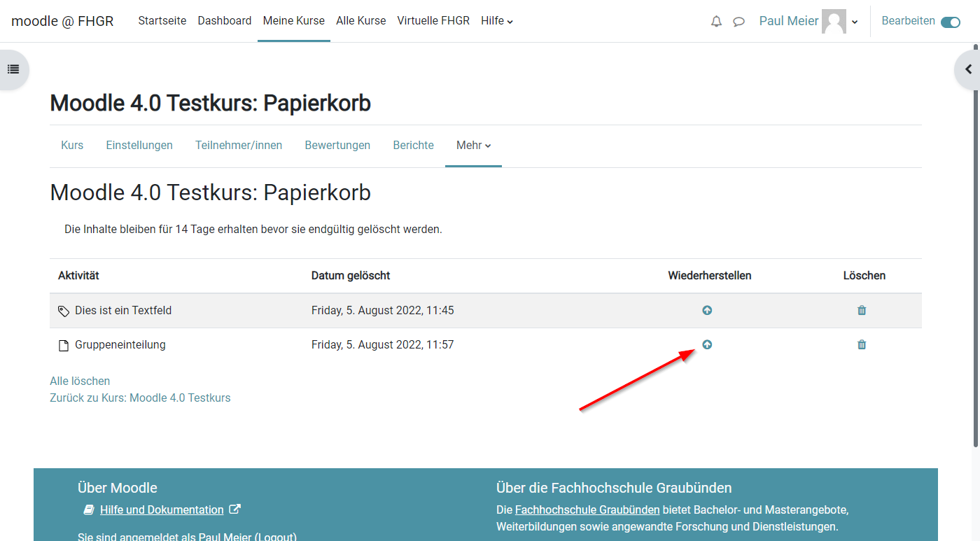Screen dimensions: 980x541
Task: Click the Wiederherstellen column header
Action: [x=710, y=276]
